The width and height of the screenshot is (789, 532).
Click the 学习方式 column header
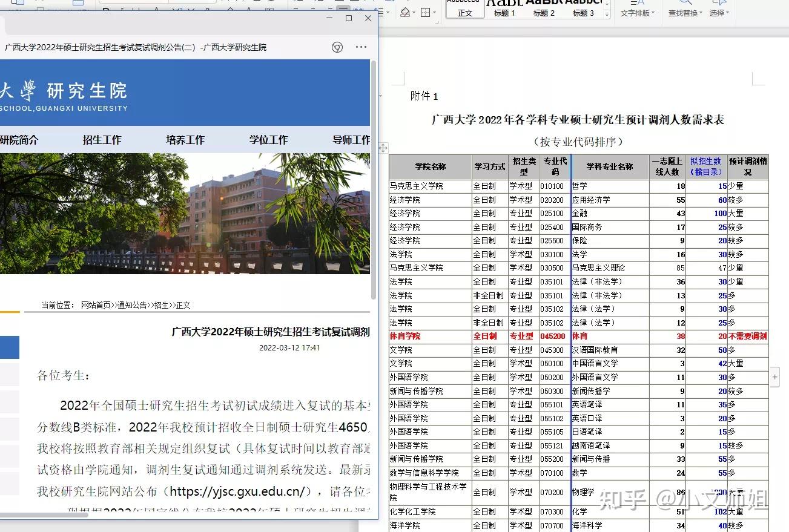click(490, 167)
